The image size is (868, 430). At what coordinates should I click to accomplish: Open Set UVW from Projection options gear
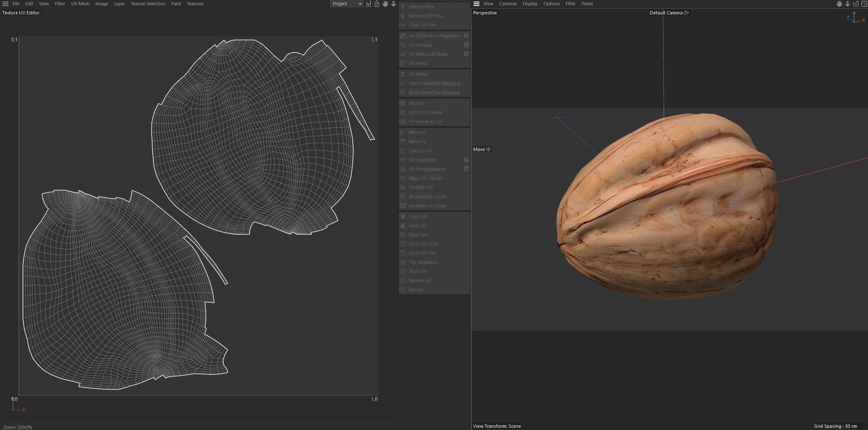[466, 36]
